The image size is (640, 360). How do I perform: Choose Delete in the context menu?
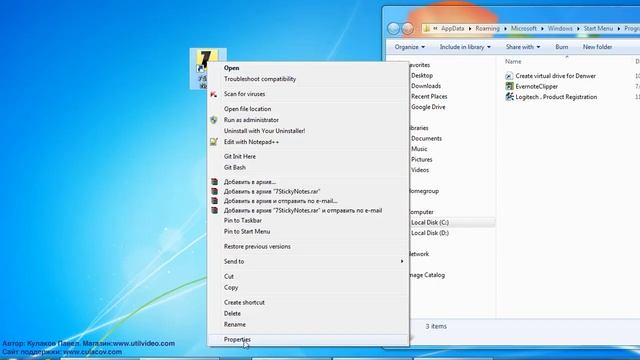(x=232, y=313)
